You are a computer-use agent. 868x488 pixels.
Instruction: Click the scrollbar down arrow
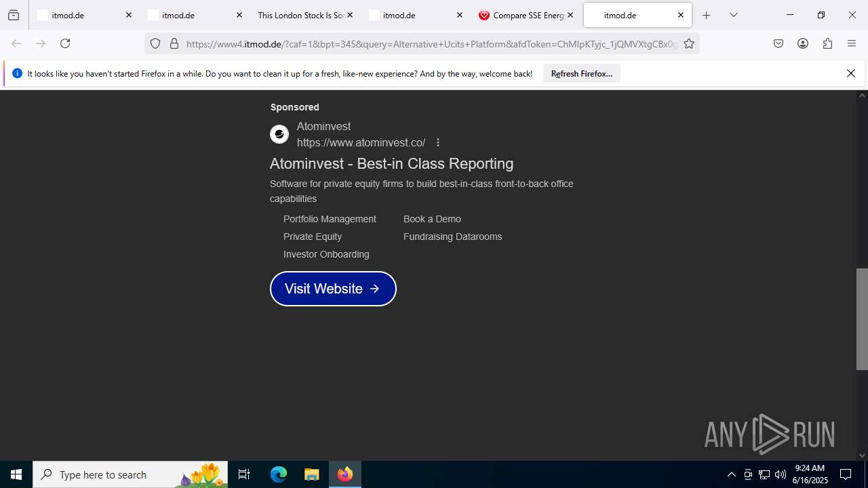point(862,455)
